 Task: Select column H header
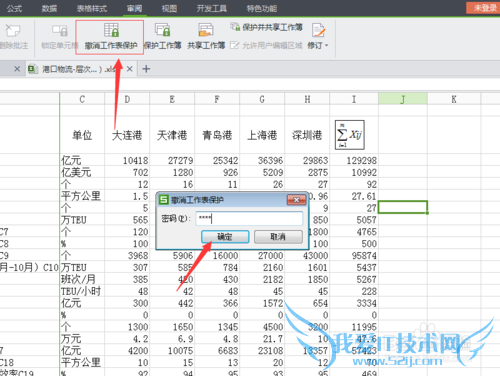click(307, 99)
